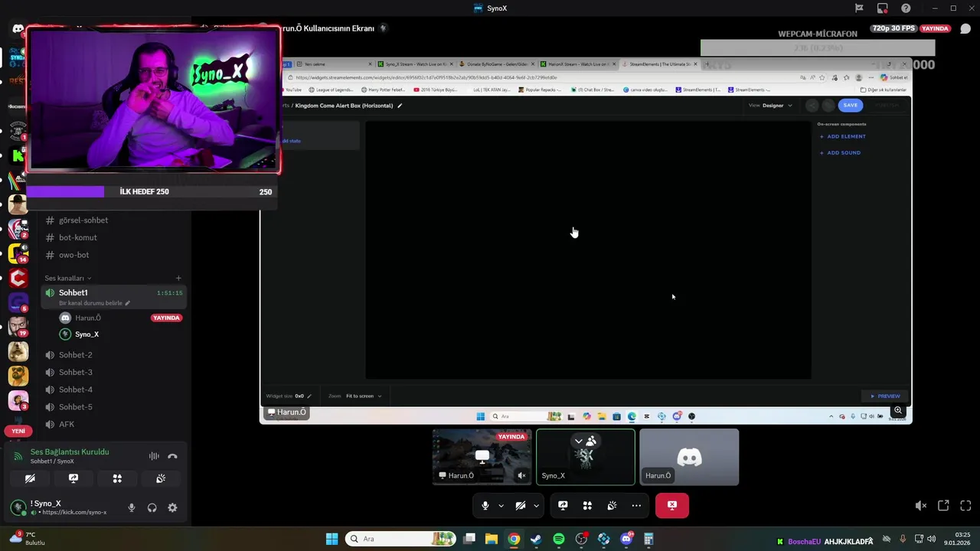Viewport: 980px width, 551px height.
Task: Open Discord user settings gear
Action: pos(172,507)
